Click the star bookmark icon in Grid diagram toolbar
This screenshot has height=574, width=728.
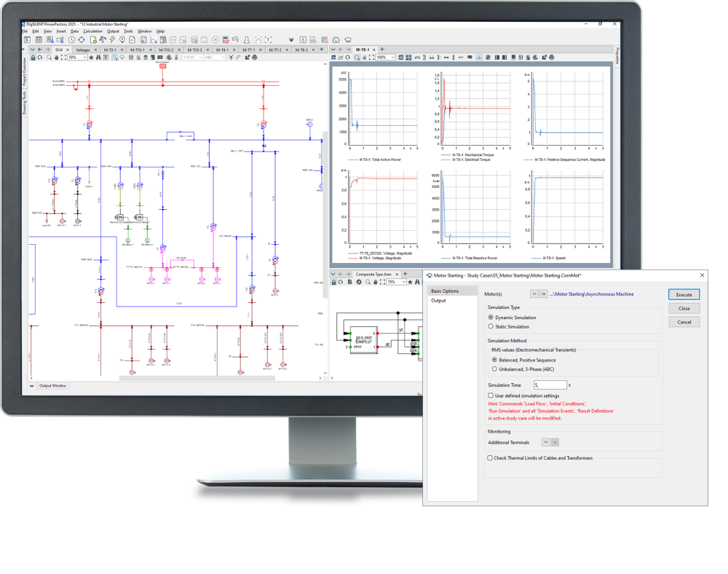pos(92,58)
